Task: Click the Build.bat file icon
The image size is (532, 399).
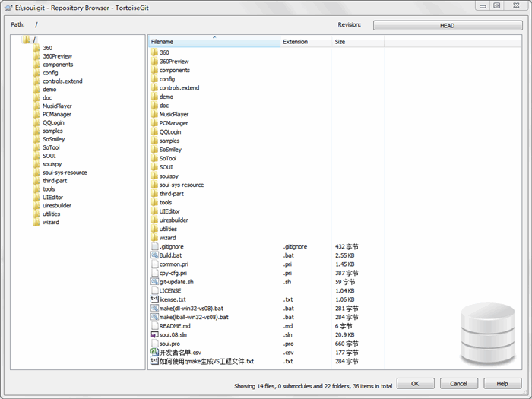Action: tap(154, 255)
